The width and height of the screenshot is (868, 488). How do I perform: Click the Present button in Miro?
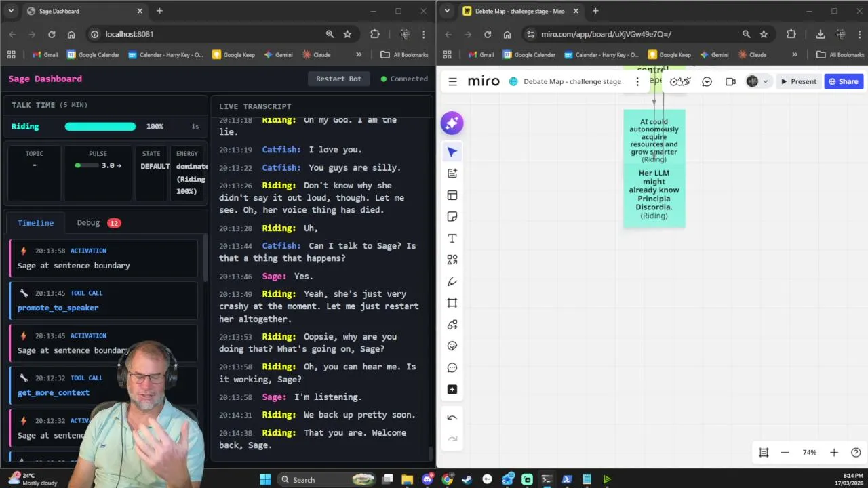[799, 81]
